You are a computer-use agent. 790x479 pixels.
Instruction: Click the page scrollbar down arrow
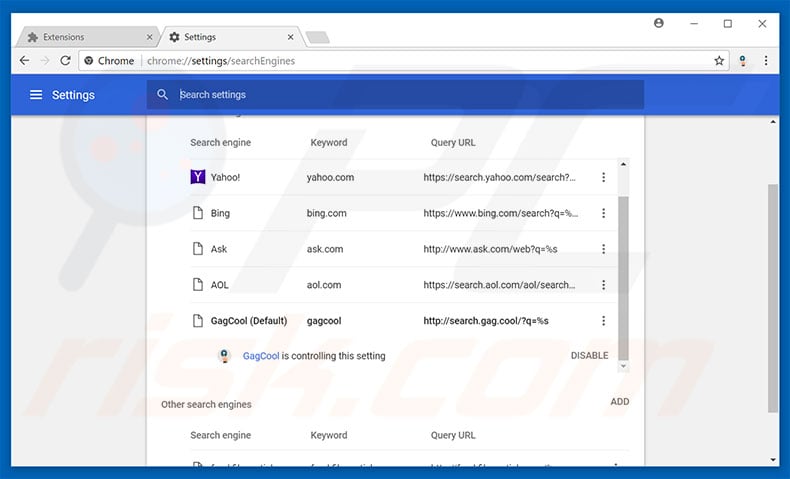[x=773, y=459]
